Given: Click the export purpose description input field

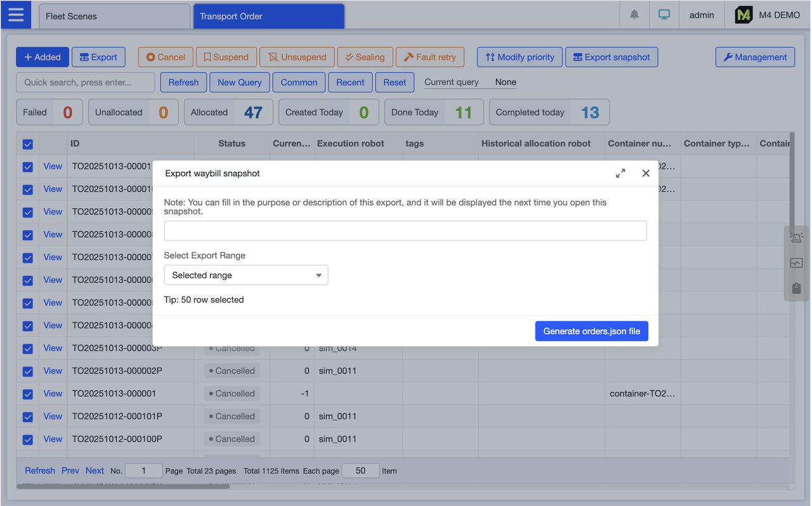Looking at the screenshot, I should pos(405,230).
